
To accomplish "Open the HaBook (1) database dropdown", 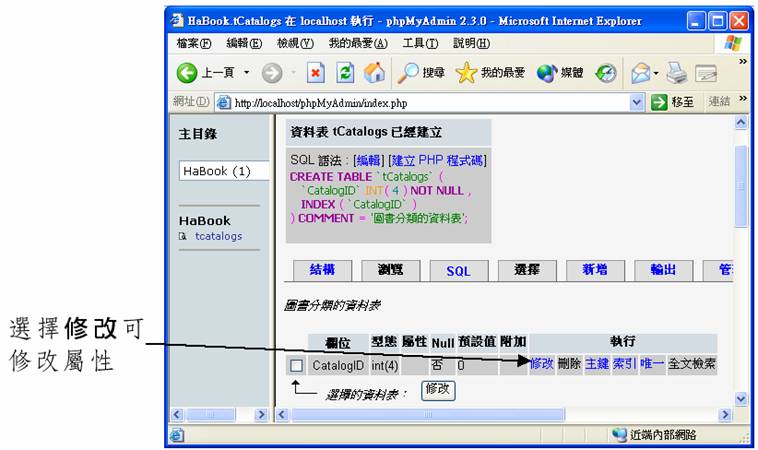I will pos(224,171).
